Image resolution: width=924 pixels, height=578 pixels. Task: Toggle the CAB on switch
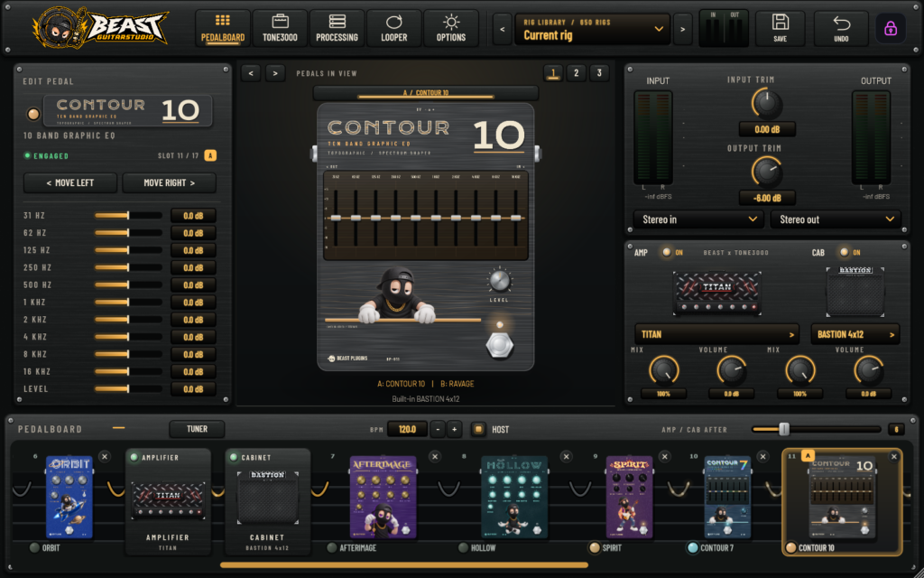pyautogui.click(x=844, y=253)
